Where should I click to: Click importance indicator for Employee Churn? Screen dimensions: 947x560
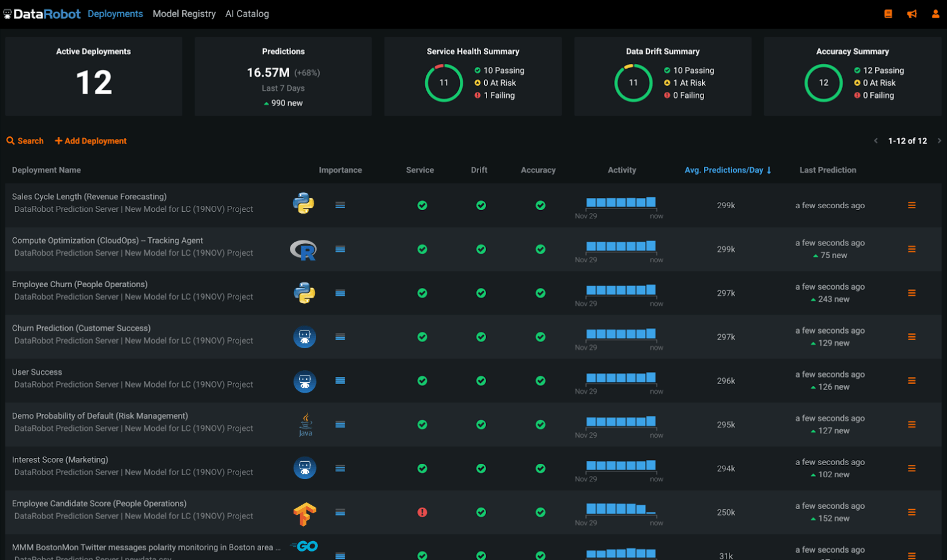pos(340,293)
